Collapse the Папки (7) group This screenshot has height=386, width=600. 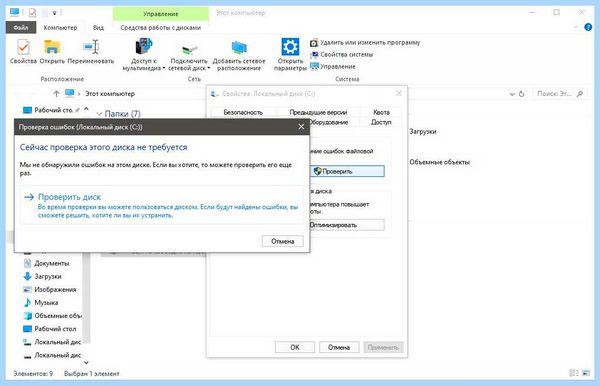click(x=99, y=114)
